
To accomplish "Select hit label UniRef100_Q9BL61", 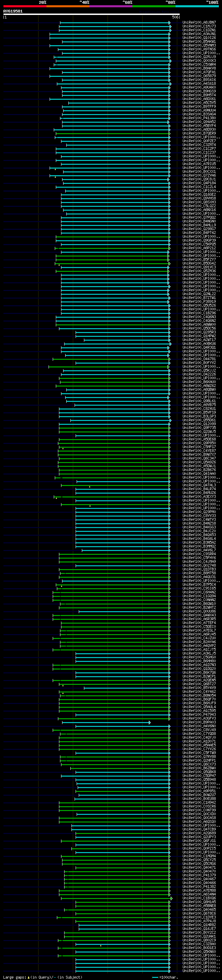I will (199, 401).
